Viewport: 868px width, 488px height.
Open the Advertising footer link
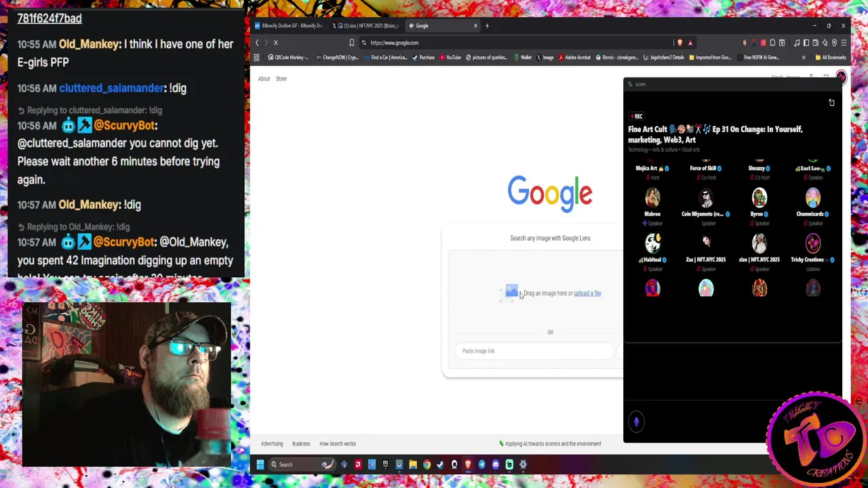pyautogui.click(x=272, y=444)
